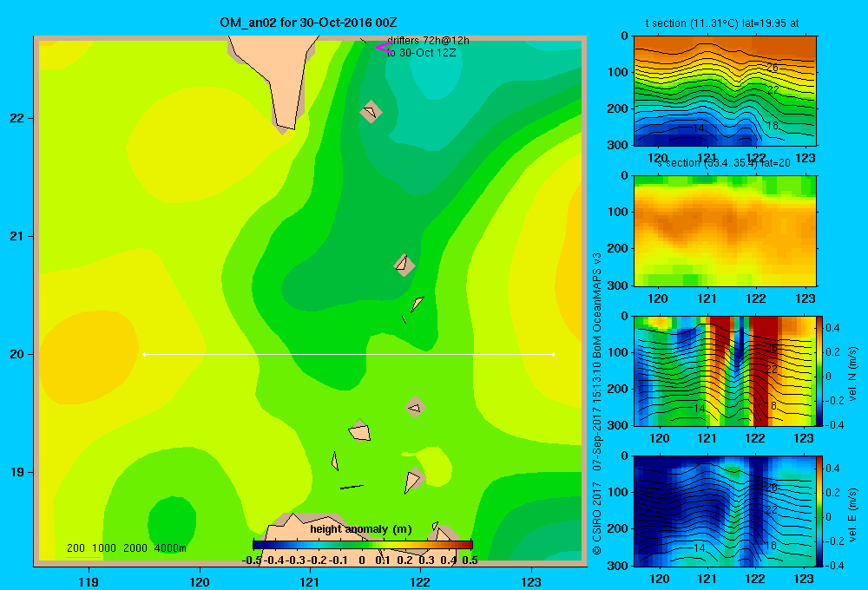
Task: Click latitude label 21 on main map
Action: click(x=17, y=236)
